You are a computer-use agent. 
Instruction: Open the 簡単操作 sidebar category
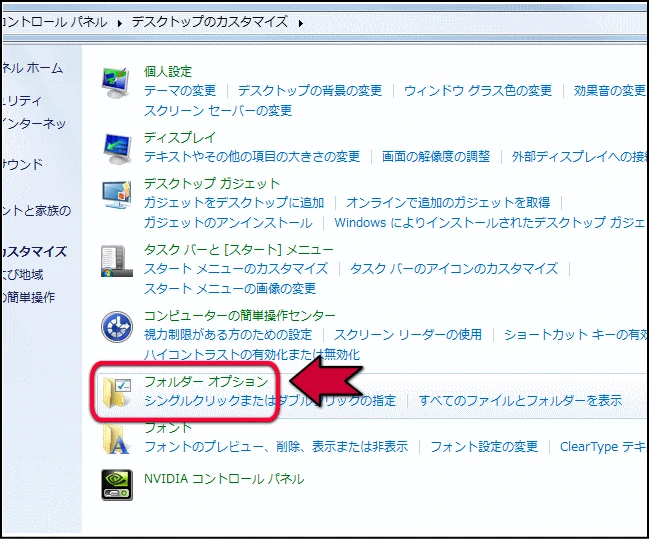[29, 297]
